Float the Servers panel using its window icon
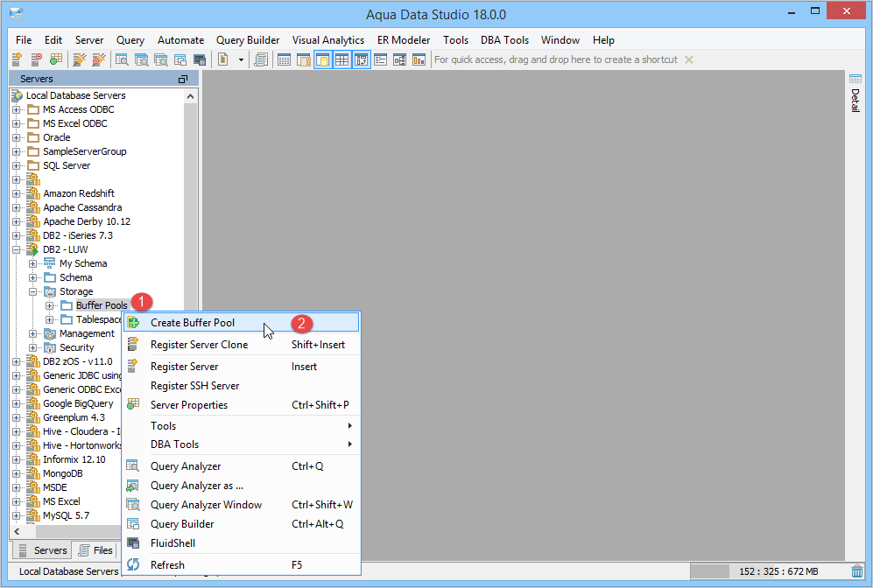 tap(183, 79)
